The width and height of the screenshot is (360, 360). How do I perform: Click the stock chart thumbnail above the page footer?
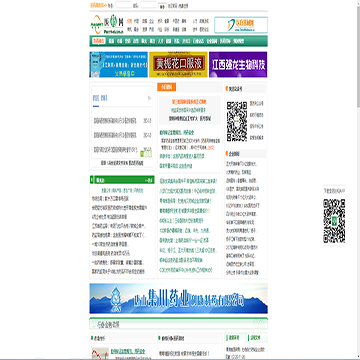click(100, 353)
